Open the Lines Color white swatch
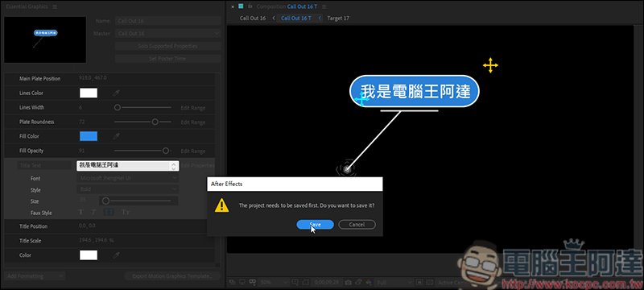Viewport: 644px width, 290px height. point(89,93)
